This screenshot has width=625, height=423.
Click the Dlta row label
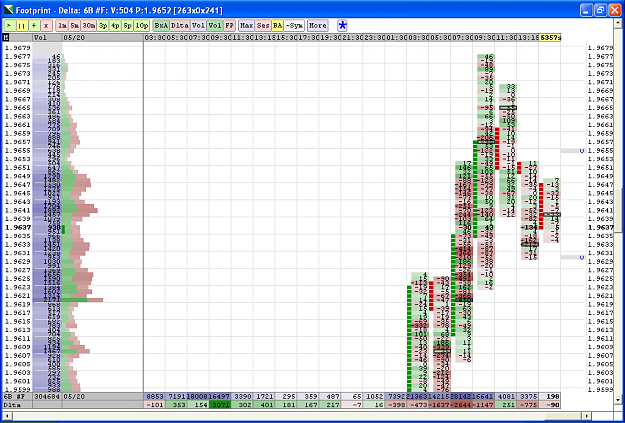point(18,405)
